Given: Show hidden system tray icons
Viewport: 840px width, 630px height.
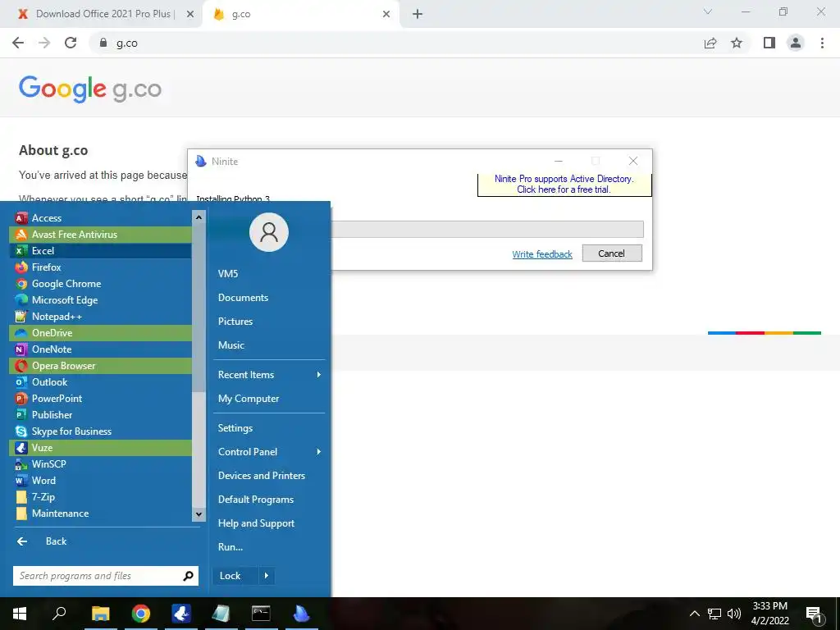Looking at the screenshot, I should [694, 614].
